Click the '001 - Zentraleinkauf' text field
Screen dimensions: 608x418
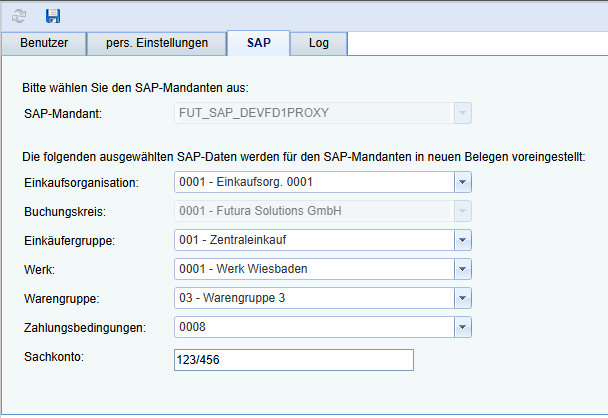pos(313,240)
